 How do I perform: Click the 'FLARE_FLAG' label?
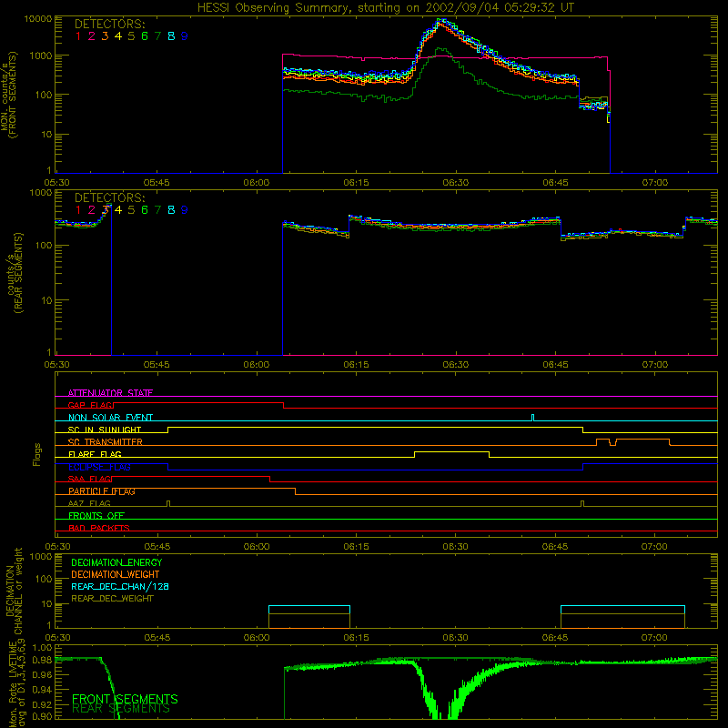point(95,454)
